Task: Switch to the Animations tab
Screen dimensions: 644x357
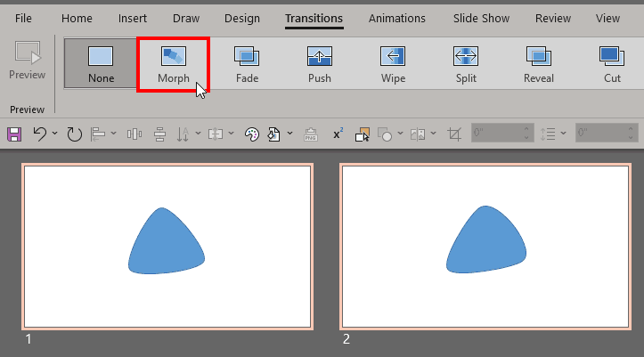Action: [x=396, y=18]
